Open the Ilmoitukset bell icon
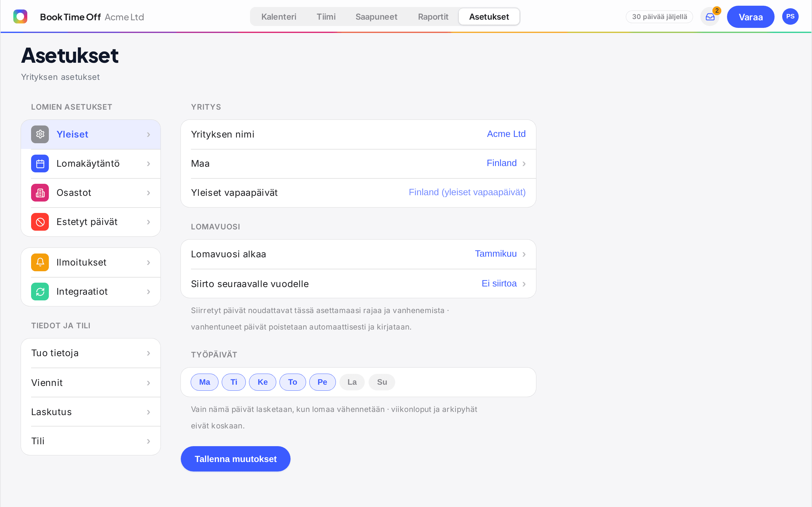812x507 pixels. tap(40, 263)
